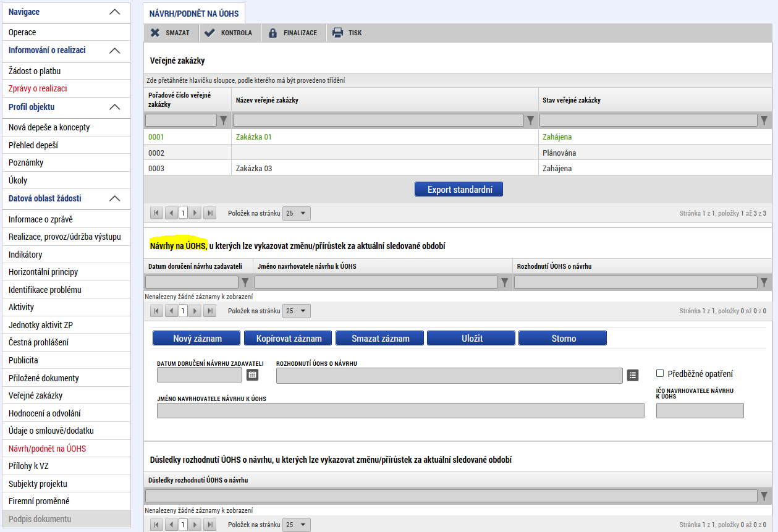Open items-per-page dropdown under Veřejné zakázky table
This screenshot has width=778, height=532.
point(297,213)
